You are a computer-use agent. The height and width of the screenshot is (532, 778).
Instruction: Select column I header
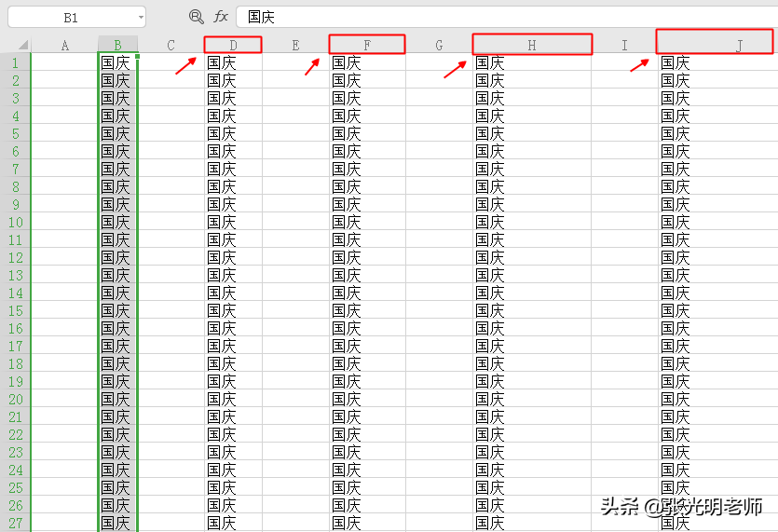click(x=624, y=45)
